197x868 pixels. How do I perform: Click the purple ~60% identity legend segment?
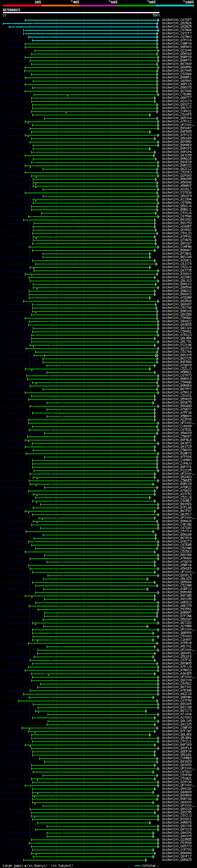[98, 6]
